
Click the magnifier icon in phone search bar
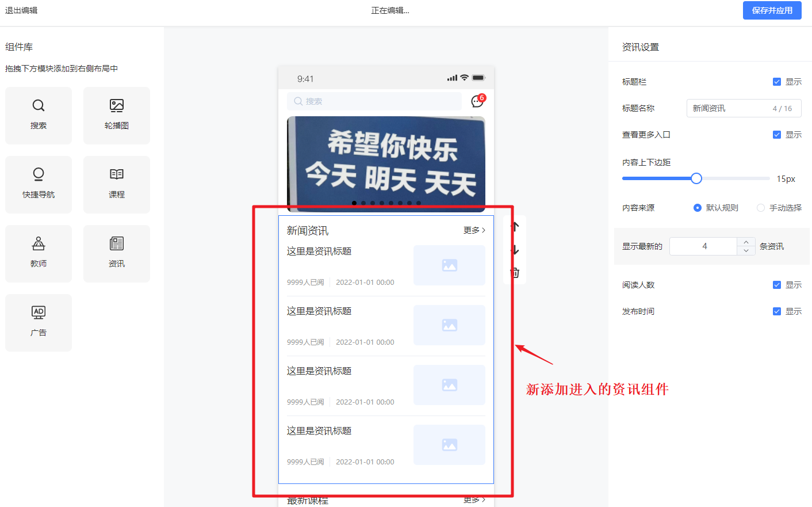pos(298,101)
